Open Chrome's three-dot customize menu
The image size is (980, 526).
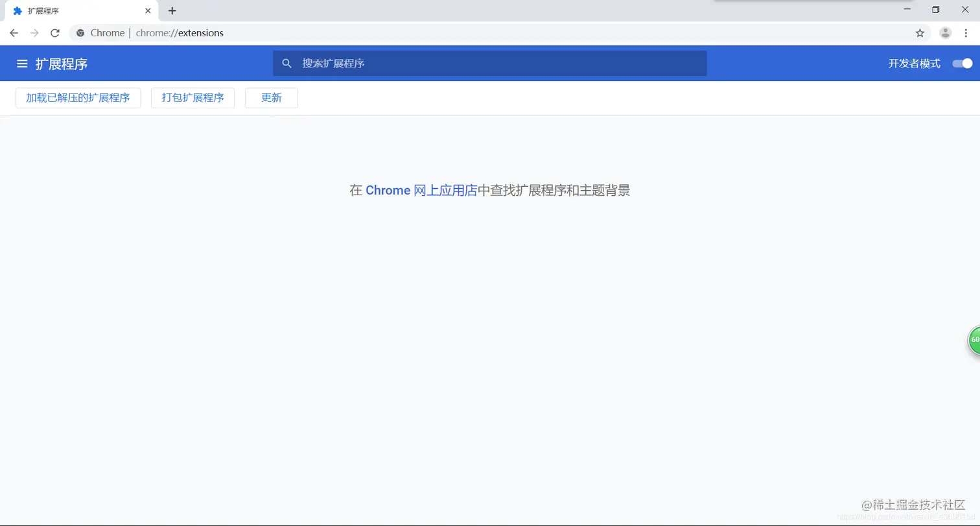[966, 32]
